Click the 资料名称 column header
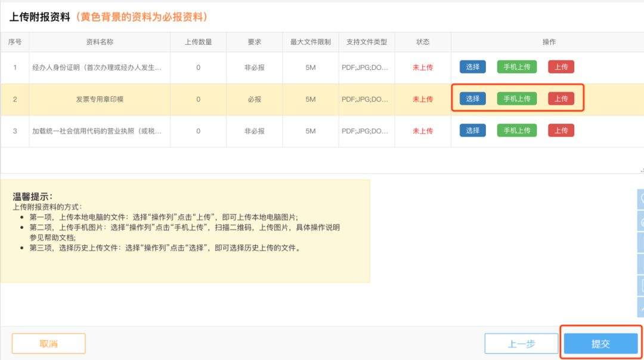The width and height of the screenshot is (644, 360). (99, 42)
